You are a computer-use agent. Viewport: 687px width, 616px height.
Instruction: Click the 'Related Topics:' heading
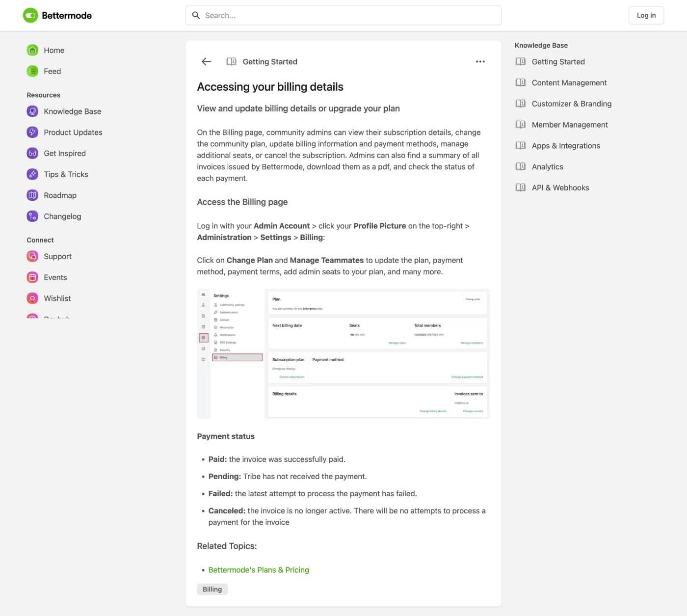coord(227,546)
